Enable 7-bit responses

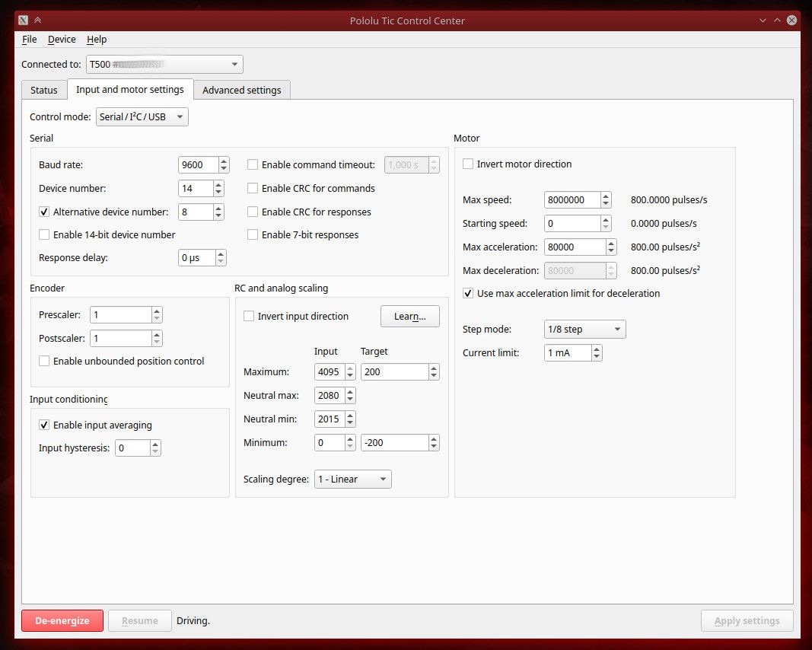click(x=253, y=234)
